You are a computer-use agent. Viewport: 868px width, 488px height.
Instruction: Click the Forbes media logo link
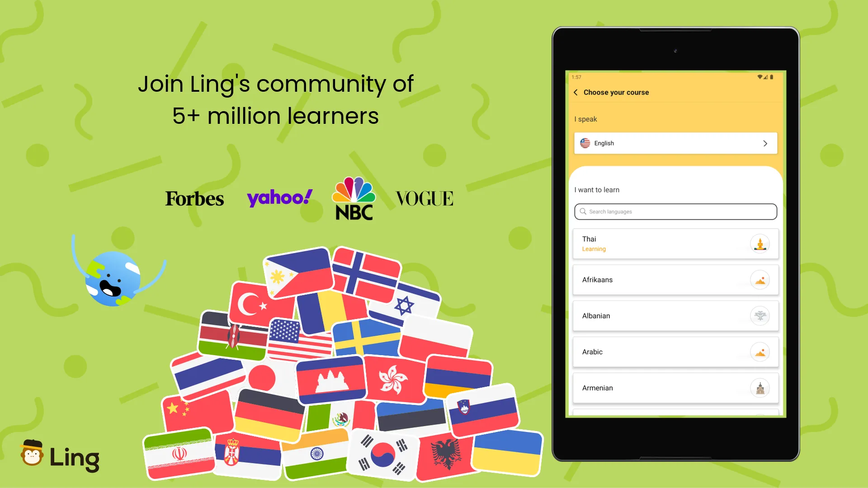click(x=194, y=199)
